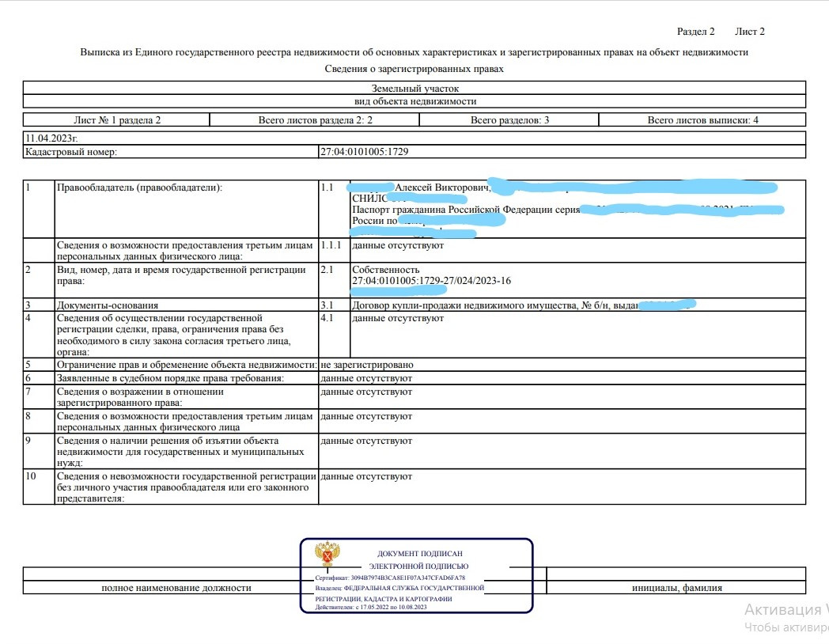Click 'данные отсутствуют' in row 4.1

(398, 318)
